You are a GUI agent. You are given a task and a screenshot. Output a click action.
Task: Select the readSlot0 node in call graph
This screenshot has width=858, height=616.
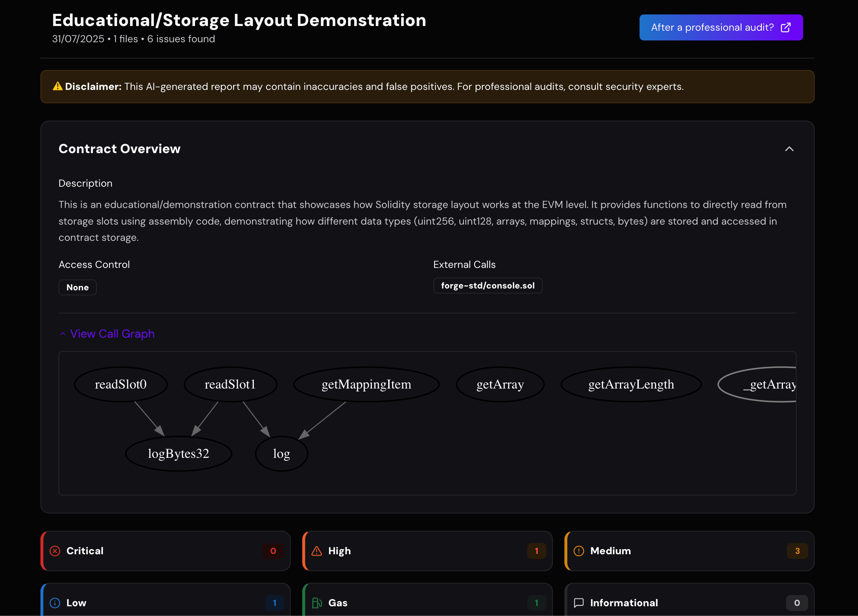tap(121, 384)
